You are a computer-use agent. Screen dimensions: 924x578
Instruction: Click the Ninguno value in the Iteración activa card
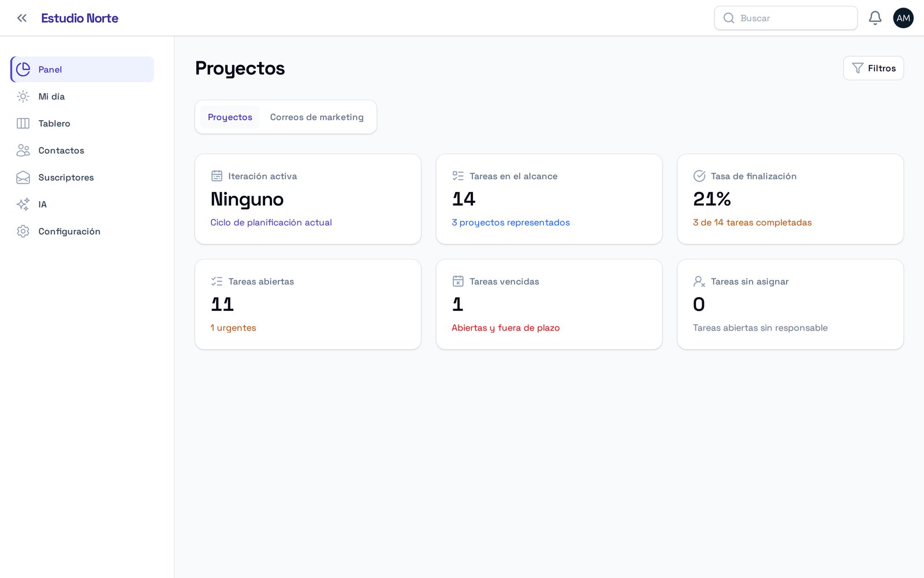click(x=247, y=199)
